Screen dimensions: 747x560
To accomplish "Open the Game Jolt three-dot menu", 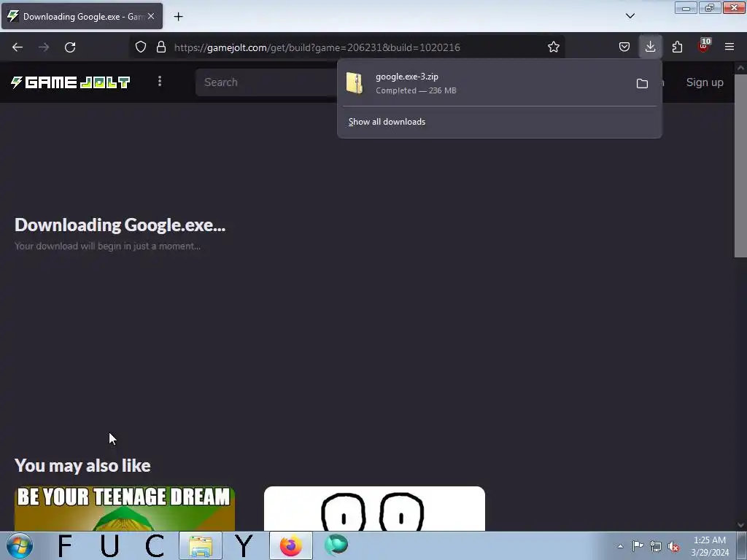I will 160,82.
